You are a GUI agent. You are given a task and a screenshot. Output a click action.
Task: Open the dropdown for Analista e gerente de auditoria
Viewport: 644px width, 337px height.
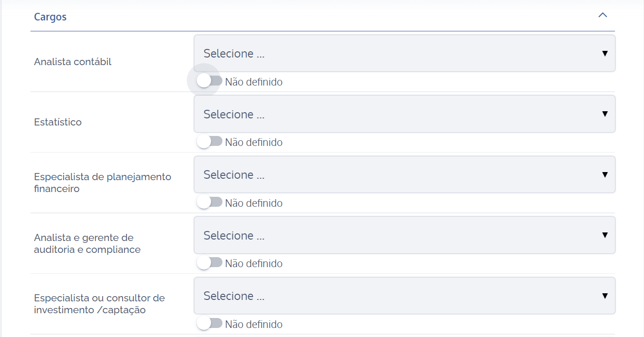[x=404, y=235]
